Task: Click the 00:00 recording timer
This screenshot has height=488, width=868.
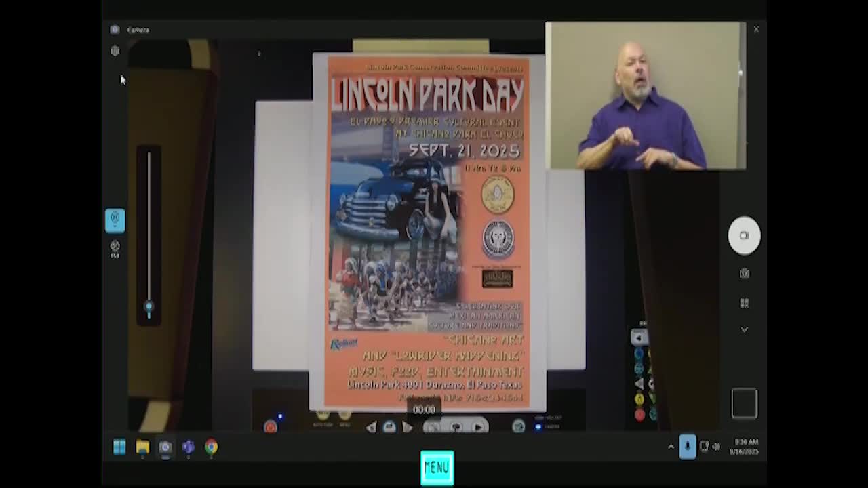Action: [x=425, y=409]
